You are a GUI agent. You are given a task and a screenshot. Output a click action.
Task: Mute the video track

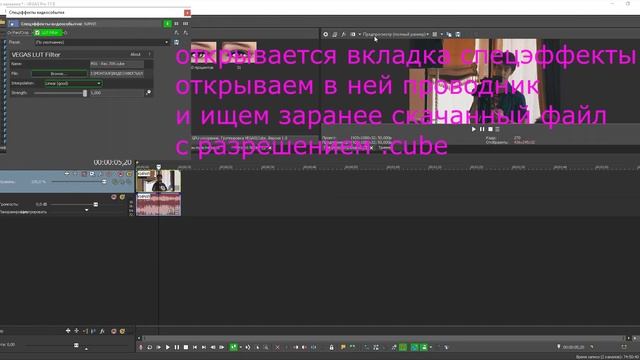pos(120,174)
